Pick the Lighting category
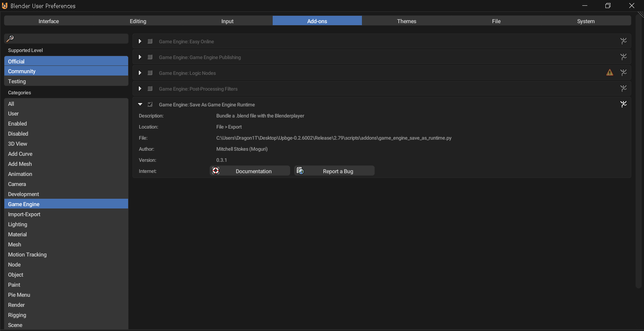This screenshot has width=644, height=331. [x=66, y=224]
